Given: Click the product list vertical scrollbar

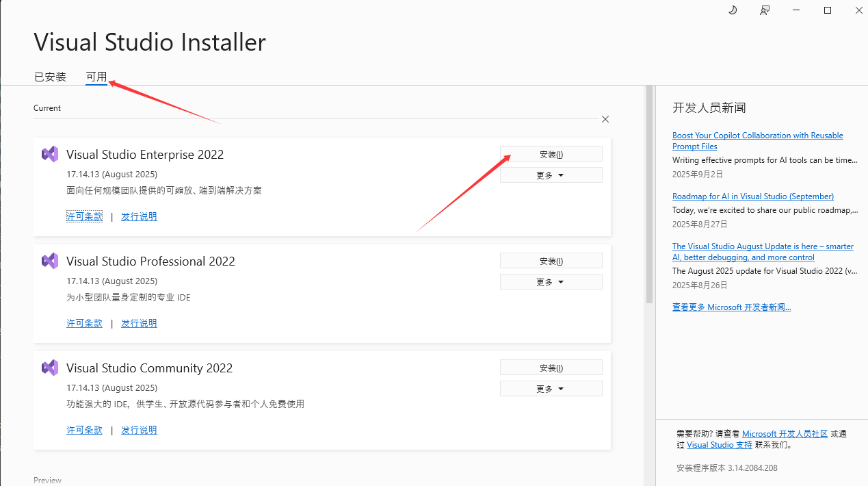Looking at the screenshot, I should click(650, 194).
